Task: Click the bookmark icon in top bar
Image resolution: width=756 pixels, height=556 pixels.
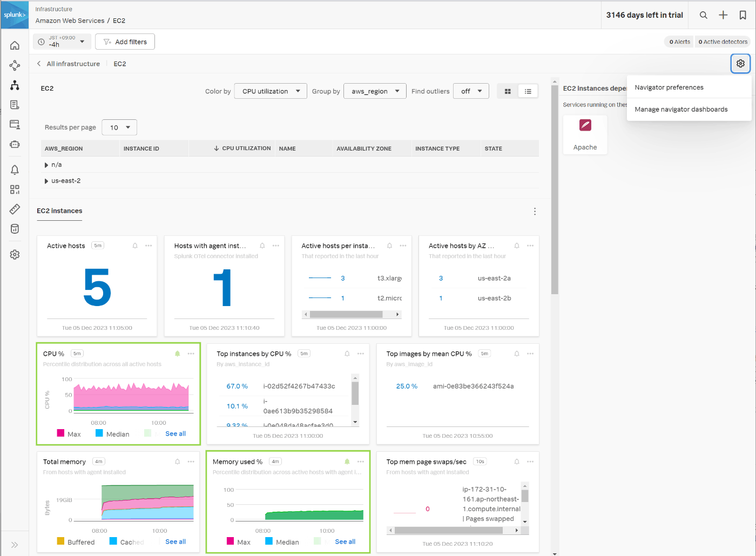Action: click(743, 15)
